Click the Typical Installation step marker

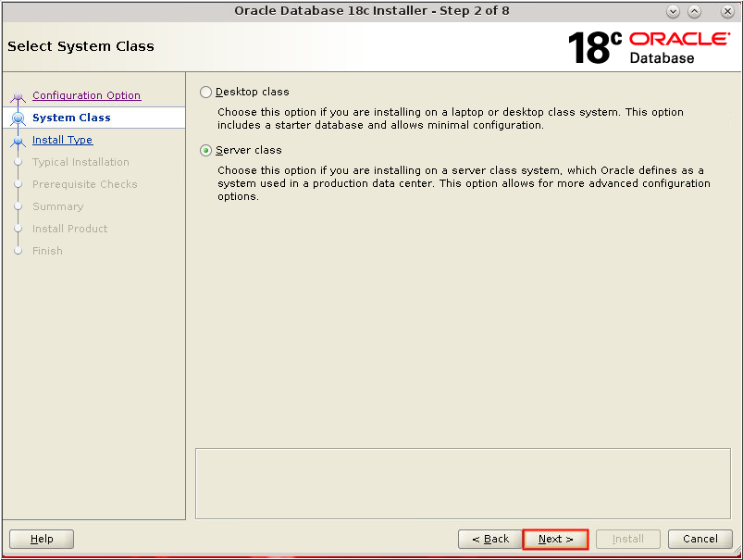click(19, 162)
